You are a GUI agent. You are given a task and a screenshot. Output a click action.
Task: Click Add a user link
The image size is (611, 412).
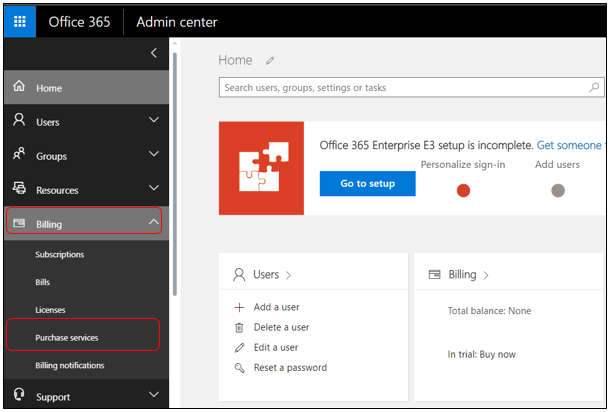click(x=277, y=307)
